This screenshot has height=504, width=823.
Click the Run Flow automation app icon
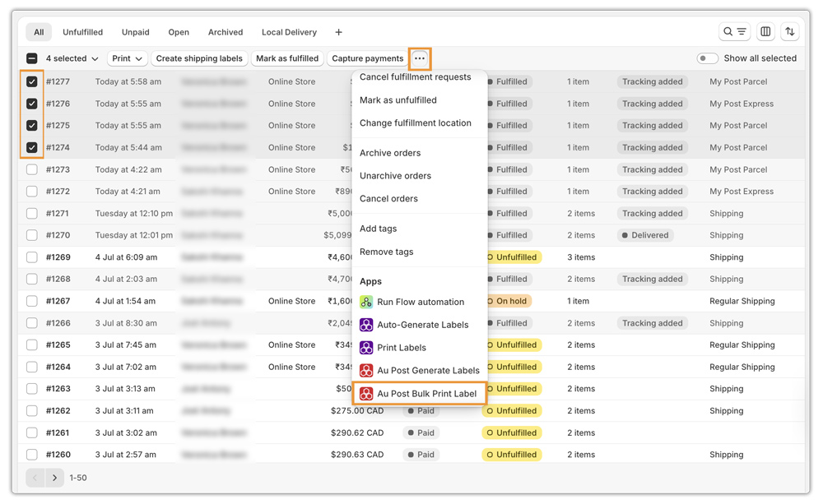coord(366,302)
